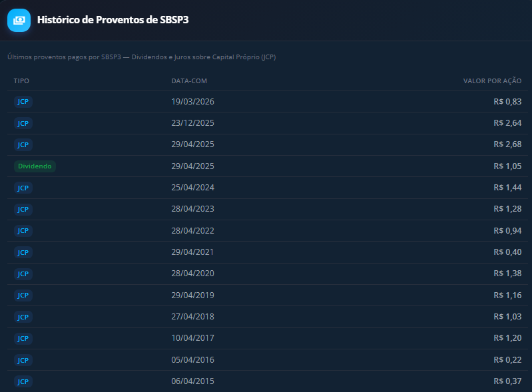Click the green Dividendo badge

click(x=34, y=166)
